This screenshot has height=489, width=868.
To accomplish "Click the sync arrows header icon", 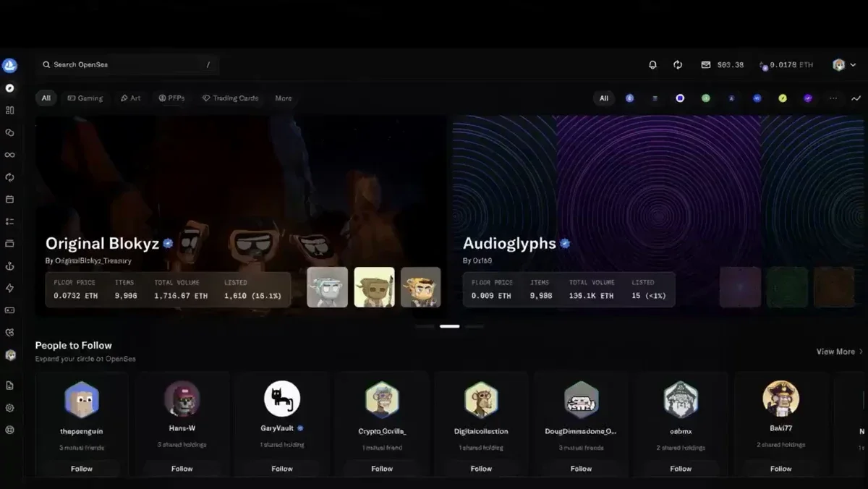I will pyautogui.click(x=678, y=65).
